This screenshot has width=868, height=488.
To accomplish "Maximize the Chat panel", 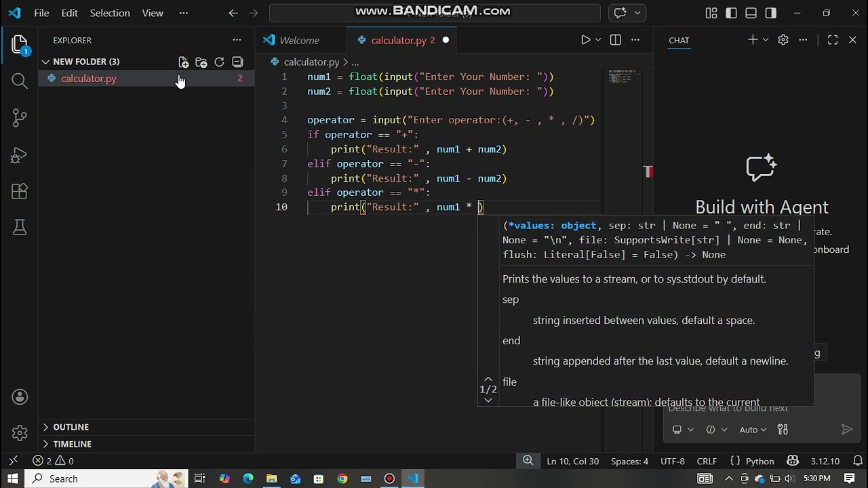I will click(833, 40).
